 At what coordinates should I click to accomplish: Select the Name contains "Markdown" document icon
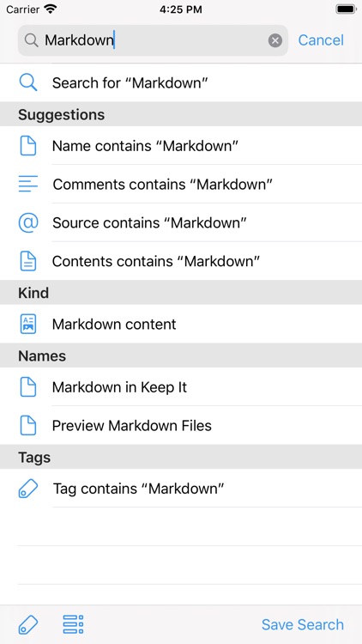(x=28, y=146)
